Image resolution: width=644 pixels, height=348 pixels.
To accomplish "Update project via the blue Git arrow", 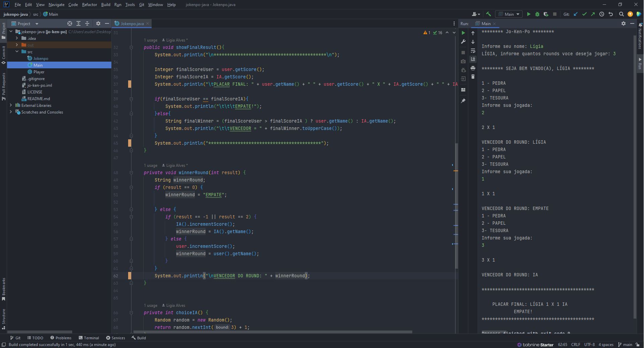I will coord(576,14).
